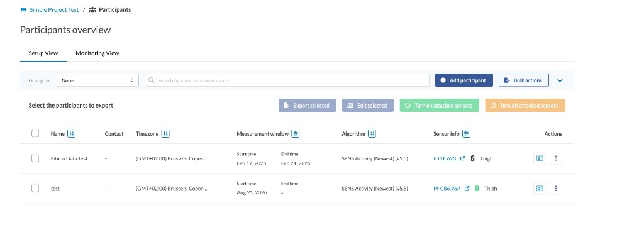This screenshot has height=227, width=644.
Task: Open sensor link I-11E.623
Action: tap(445, 158)
